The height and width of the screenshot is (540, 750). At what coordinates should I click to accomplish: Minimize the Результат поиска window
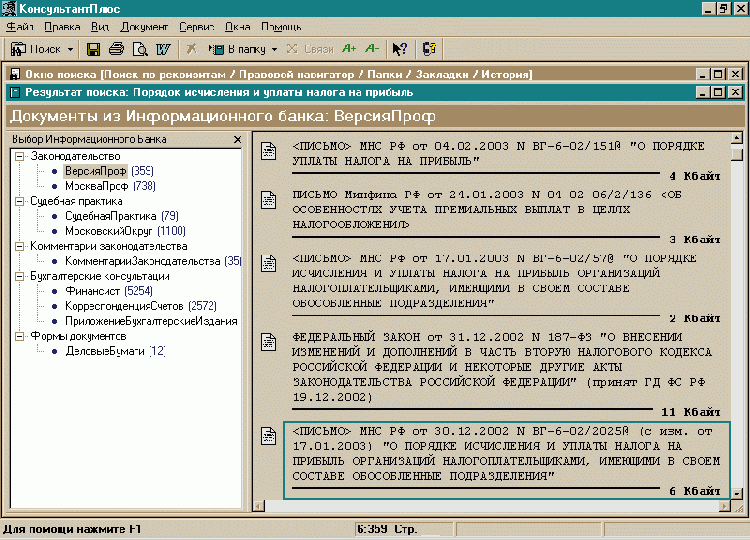702,92
